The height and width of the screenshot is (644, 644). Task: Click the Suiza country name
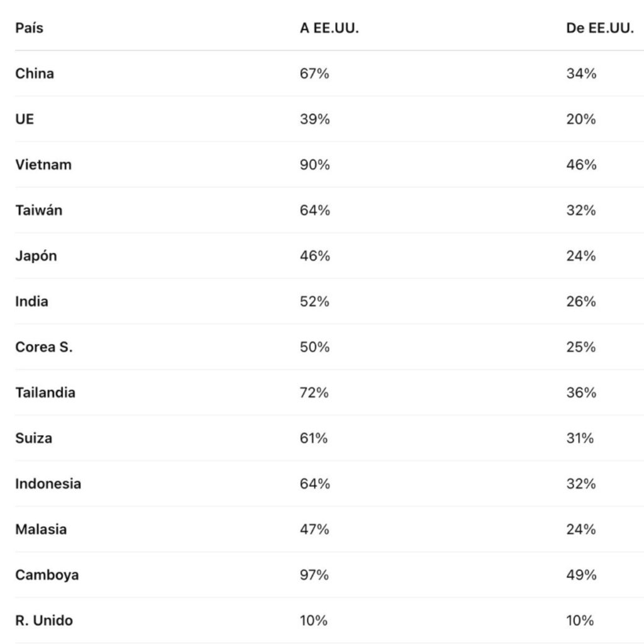pyautogui.click(x=34, y=438)
